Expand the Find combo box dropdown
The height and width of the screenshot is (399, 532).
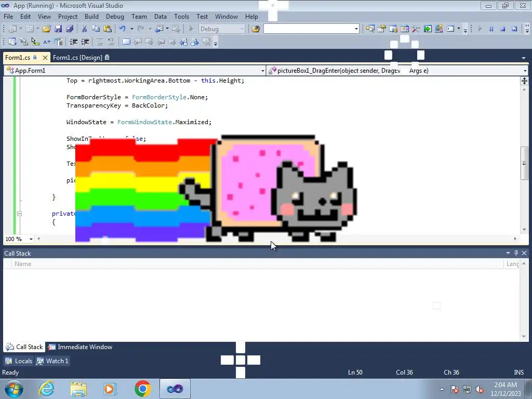click(356, 29)
